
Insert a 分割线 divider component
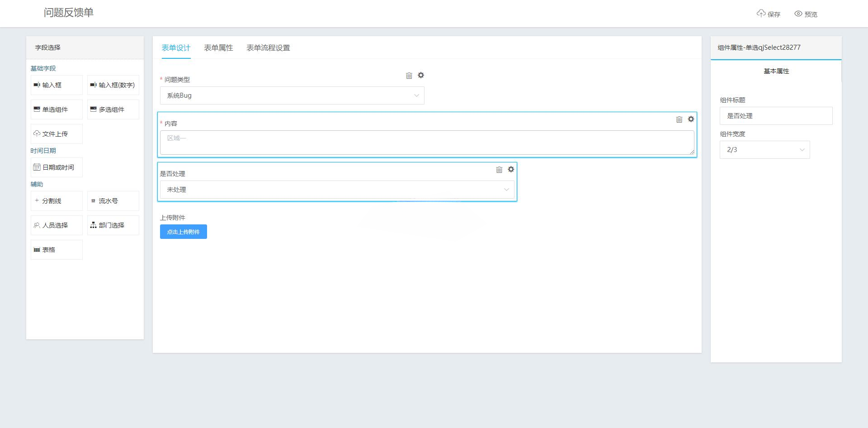(56, 200)
